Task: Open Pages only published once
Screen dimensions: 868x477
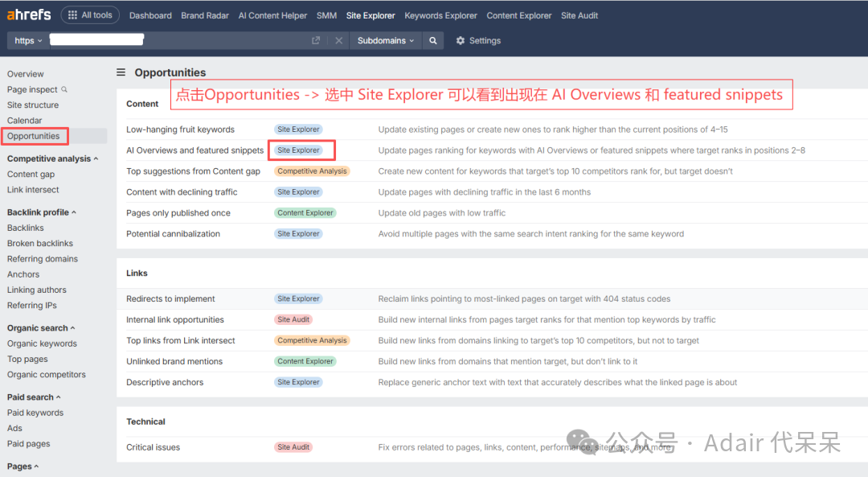Action: pyautogui.click(x=178, y=212)
